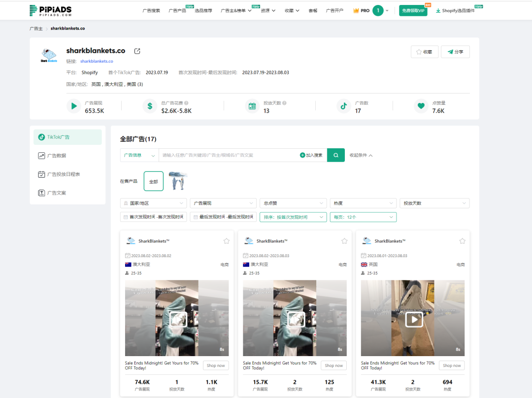
Task: Open the 国家/地区 filter dropdown
Action: (x=153, y=203)
